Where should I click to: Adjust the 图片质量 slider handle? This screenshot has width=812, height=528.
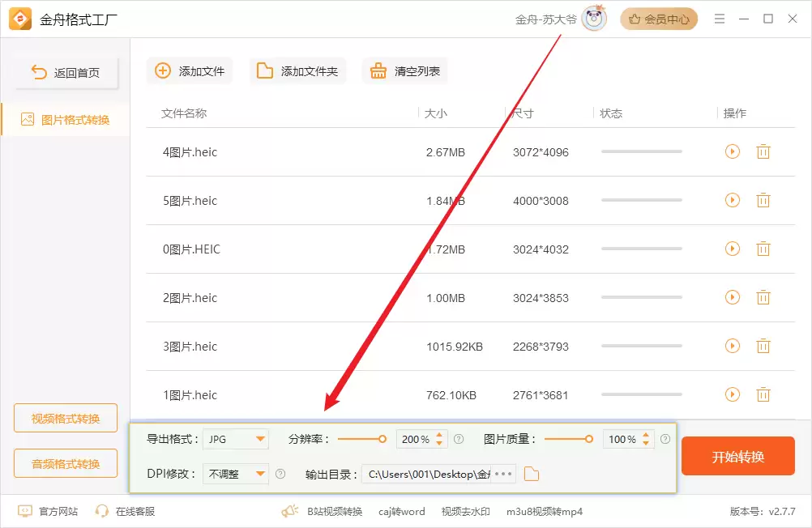(589, 439)
